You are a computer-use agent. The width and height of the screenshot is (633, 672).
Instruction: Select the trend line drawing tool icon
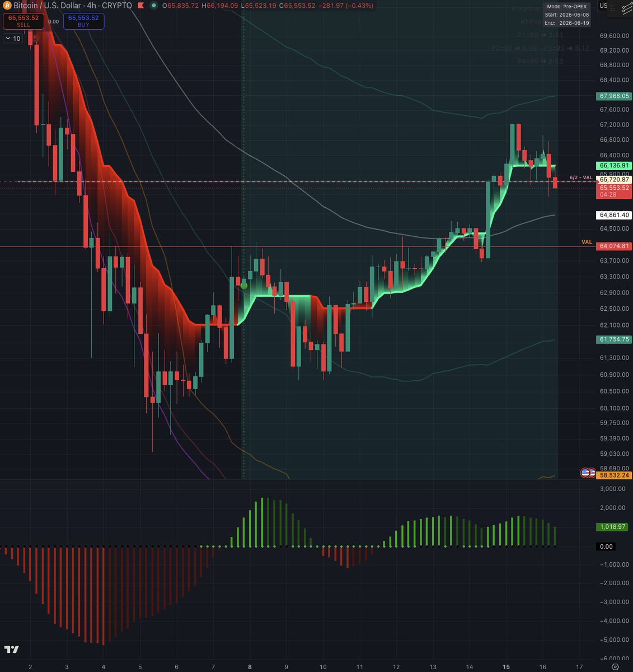[x=627, y=8]
